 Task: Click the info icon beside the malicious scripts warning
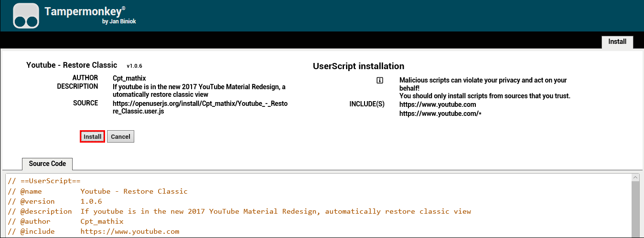pyautogui.click(x=380, y=81)
